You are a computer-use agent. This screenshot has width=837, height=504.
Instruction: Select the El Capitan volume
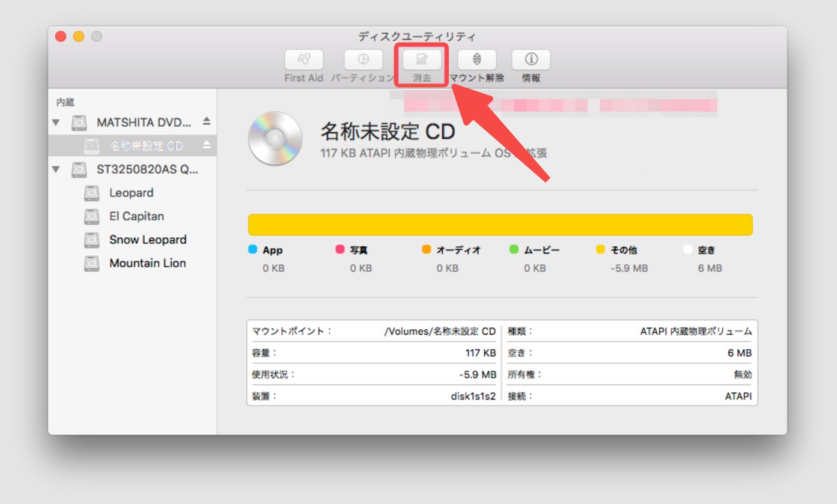click(136, 216)
